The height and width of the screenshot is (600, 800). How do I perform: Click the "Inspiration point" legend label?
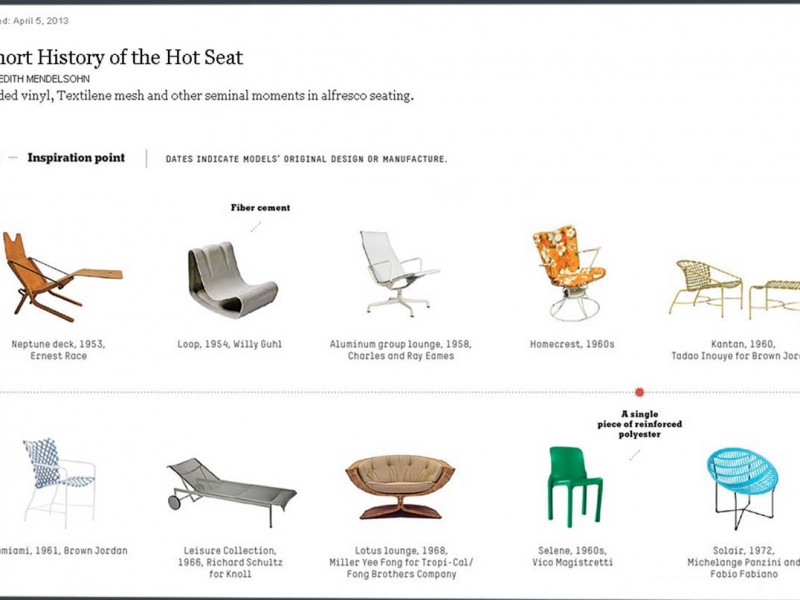76,158
